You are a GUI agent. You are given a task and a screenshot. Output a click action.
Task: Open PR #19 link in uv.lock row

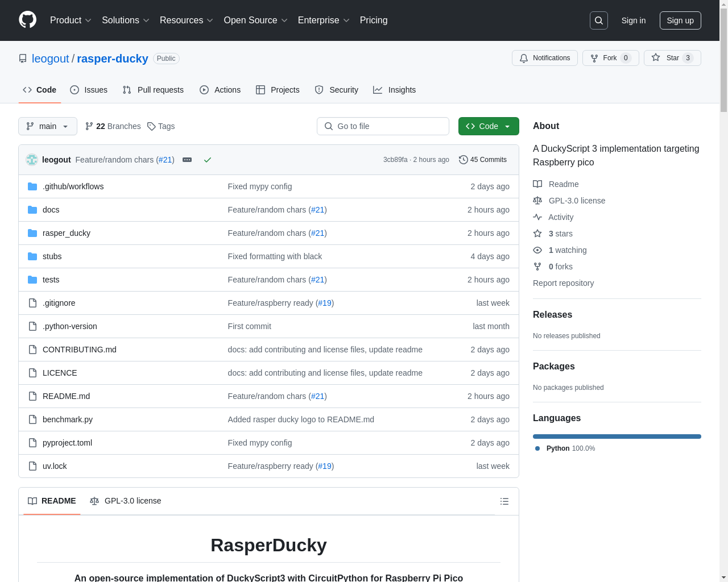325,466
